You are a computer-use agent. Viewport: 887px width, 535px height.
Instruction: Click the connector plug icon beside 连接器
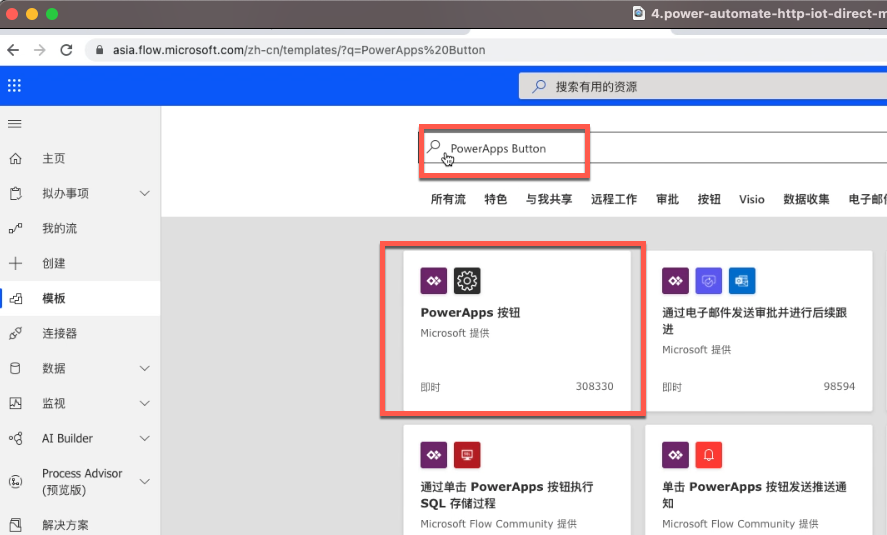[x=15, y=334]
